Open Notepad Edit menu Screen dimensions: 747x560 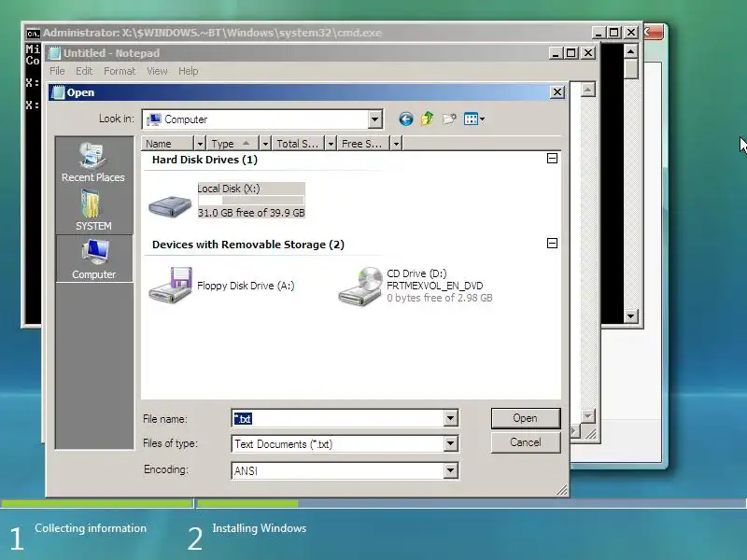(84, 71)
